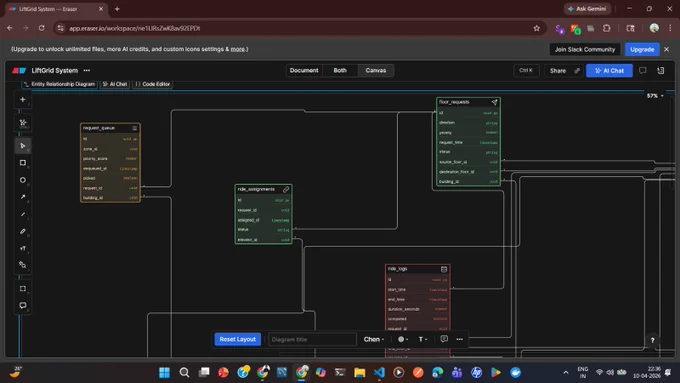
Task: Click the request_queue table header icon
Action: (134, 128)
